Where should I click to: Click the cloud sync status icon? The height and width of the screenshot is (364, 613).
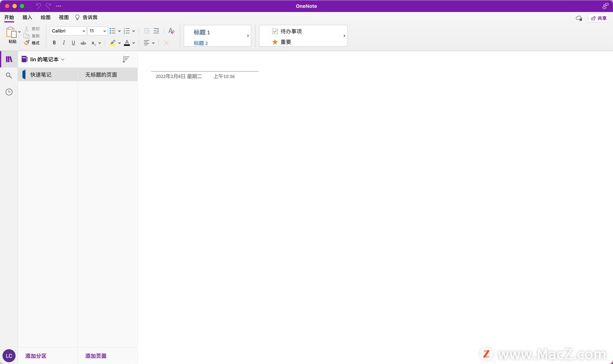[579, 18]
